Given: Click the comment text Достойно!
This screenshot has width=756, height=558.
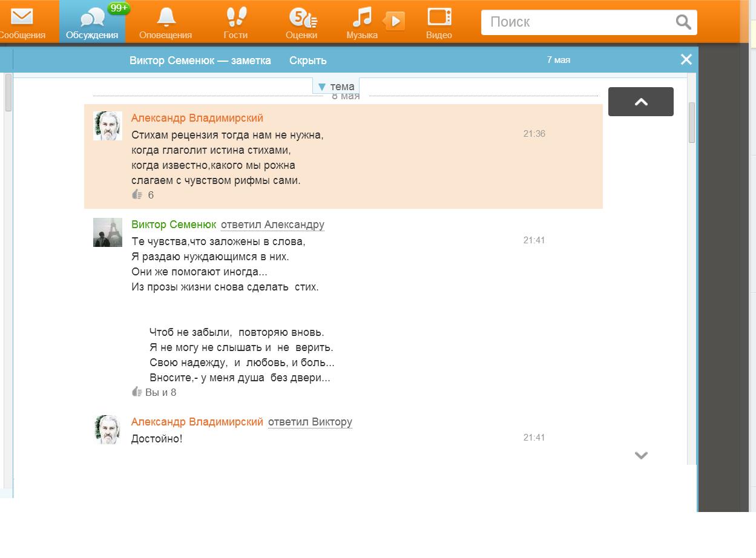Looking at the screenshot, I should coord(157,438).
